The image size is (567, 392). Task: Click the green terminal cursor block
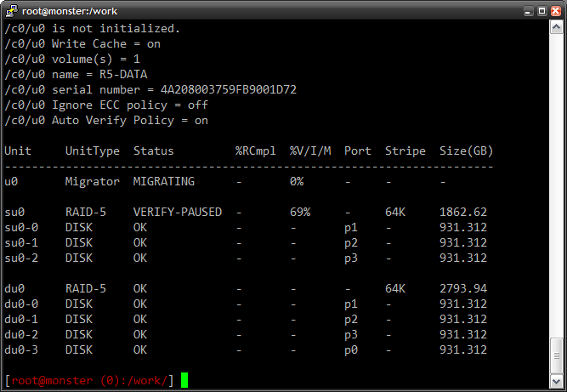[x=184, y=380]
